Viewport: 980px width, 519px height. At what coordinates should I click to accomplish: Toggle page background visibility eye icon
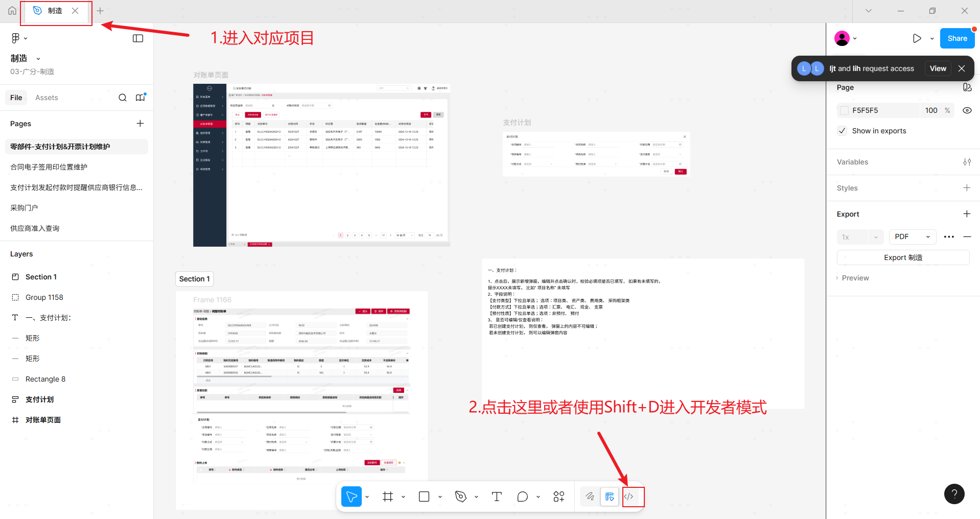pos(967,110)
